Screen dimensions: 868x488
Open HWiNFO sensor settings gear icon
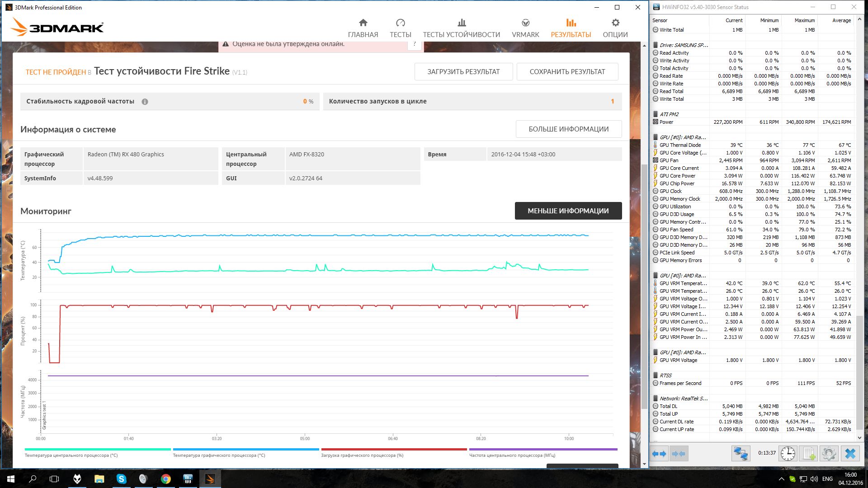pyautogui.click(x=829, y=454)
